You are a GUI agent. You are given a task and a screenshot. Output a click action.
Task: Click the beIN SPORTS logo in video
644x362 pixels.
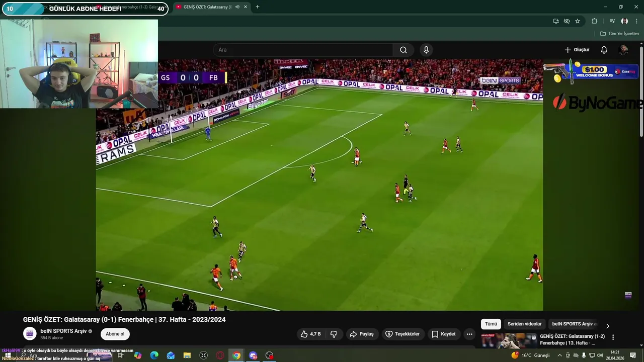click(500, 80)
